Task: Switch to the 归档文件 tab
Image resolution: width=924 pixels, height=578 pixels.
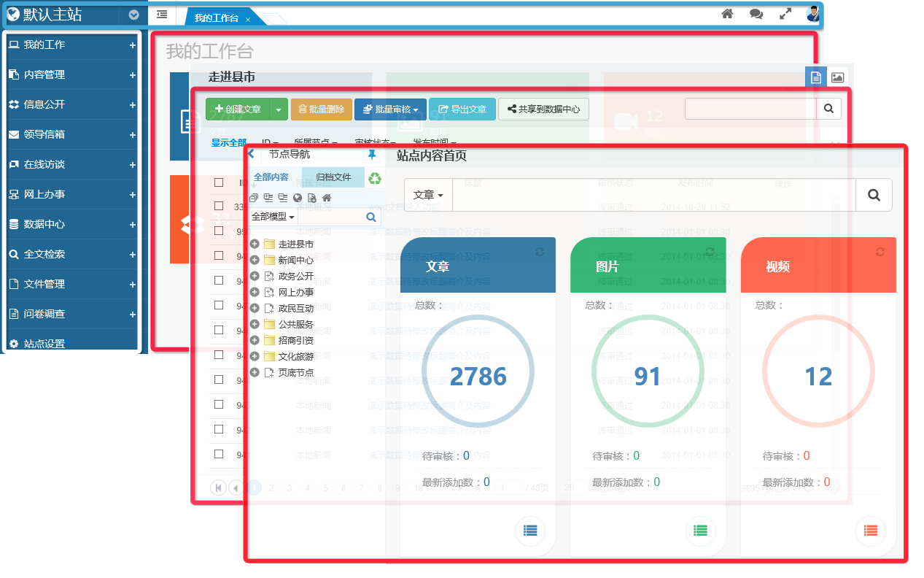Action: pyautogui.click(x=333, y=177)
